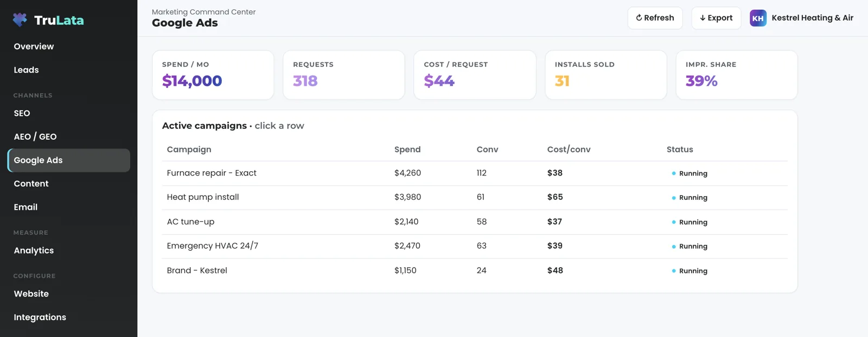Click the $37 cost per conversion
Viewport: 868px width, 337px height.
(x=554, y=222)
